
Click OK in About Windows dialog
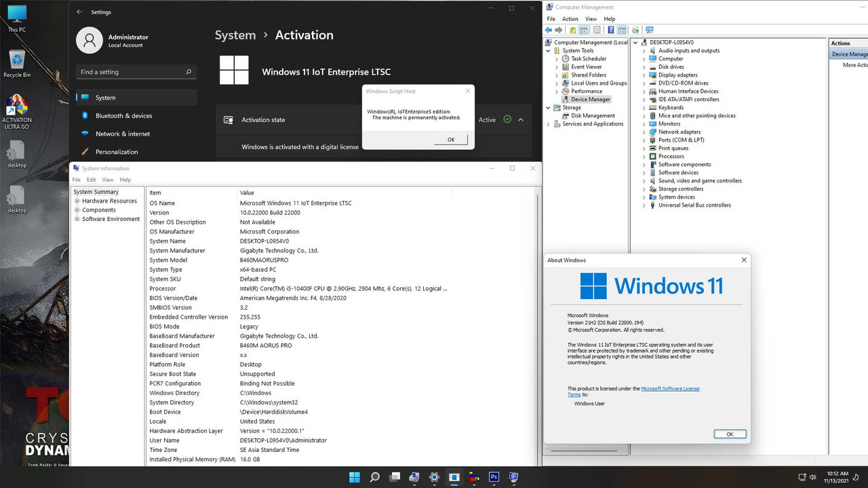(x=730, y=434)
